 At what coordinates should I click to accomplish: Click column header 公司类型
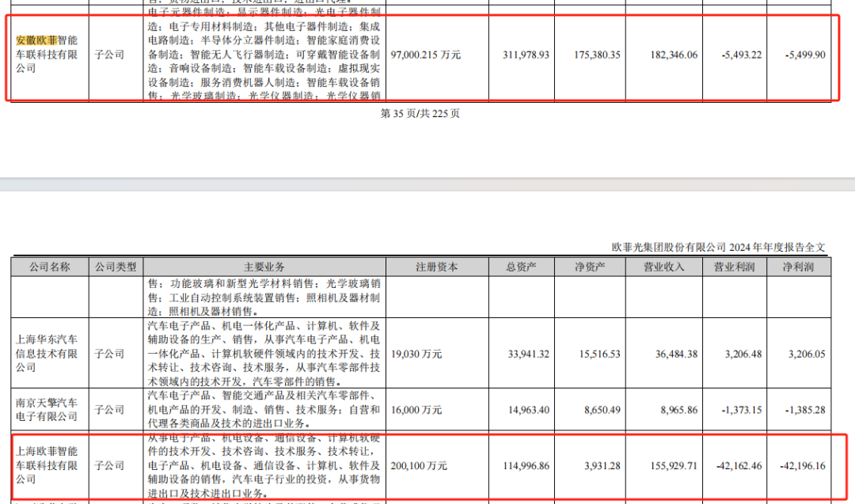pos(116,267)
